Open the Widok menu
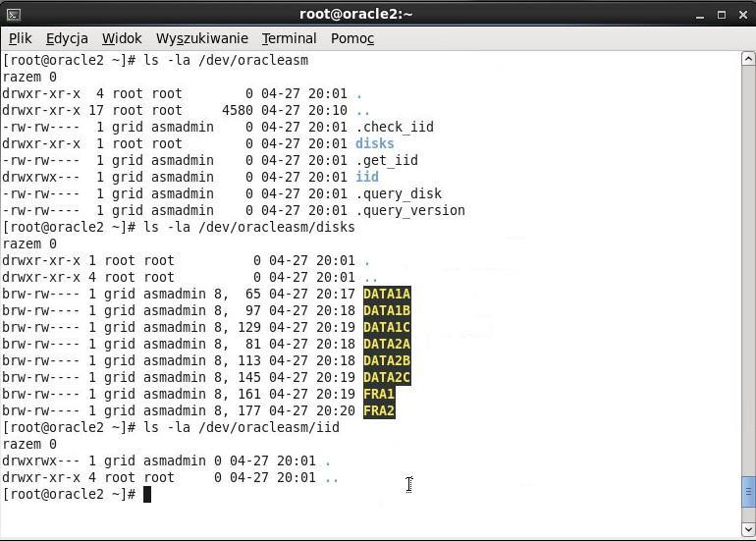756x541 pixels. [122, 38]
